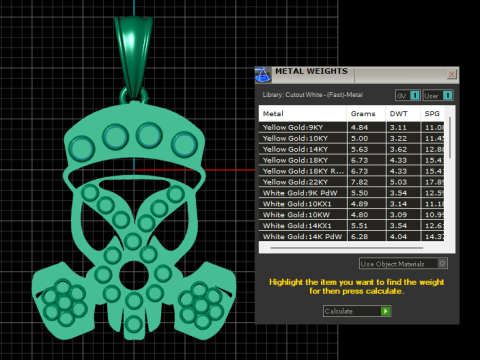This screenshot has height=360, width=480.
Task: Select the White Gold:14KX1 row
Action: [352, 226]
